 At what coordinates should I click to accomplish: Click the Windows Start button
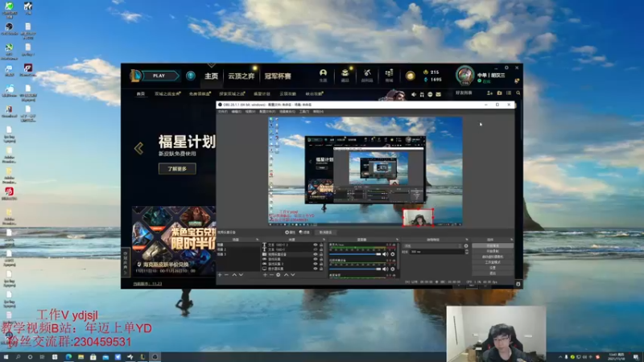point(6,357)
